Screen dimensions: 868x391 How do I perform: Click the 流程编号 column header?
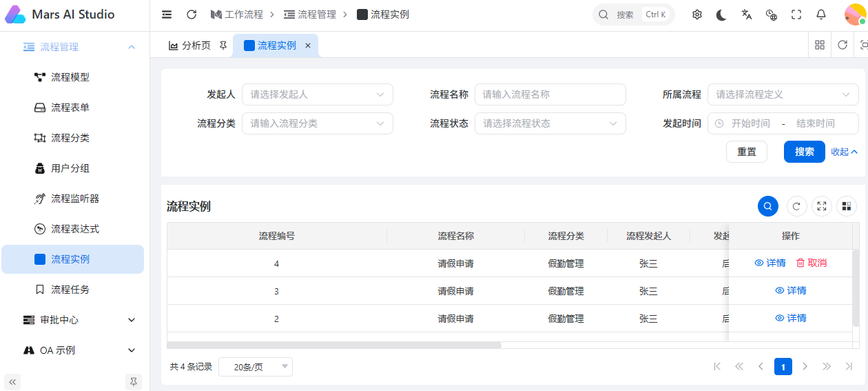277,236
